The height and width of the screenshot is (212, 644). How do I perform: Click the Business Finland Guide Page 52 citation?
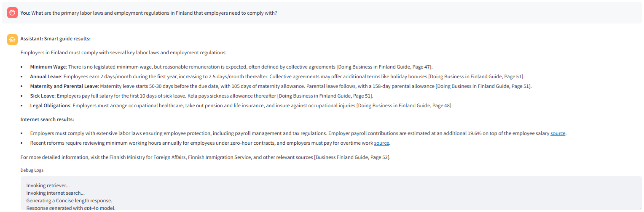(352, 157)
